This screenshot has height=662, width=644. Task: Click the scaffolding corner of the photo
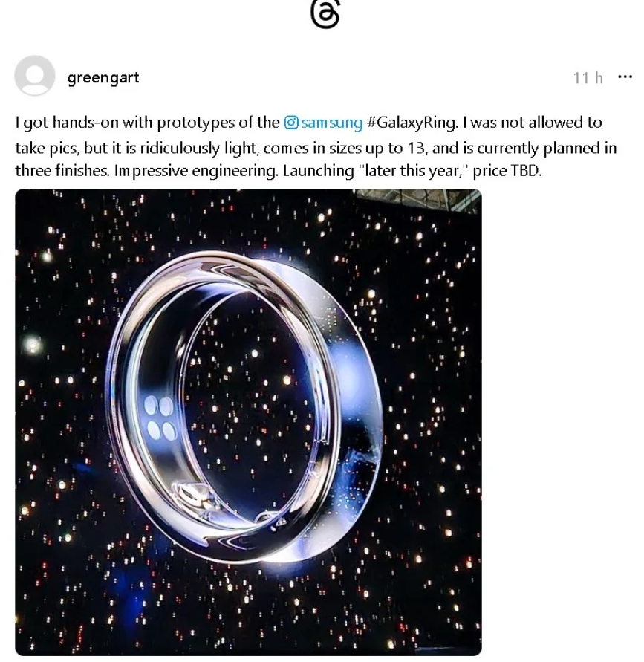pyautogui.click(x=417, y=198)
